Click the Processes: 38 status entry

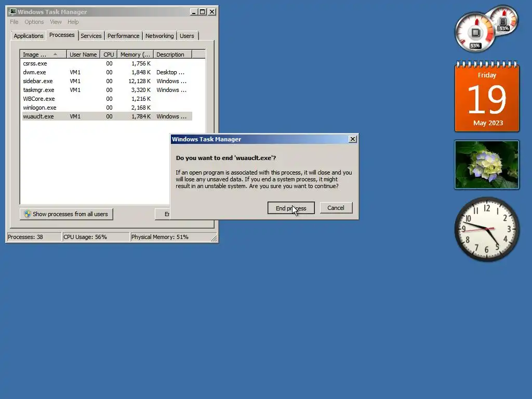34,237
